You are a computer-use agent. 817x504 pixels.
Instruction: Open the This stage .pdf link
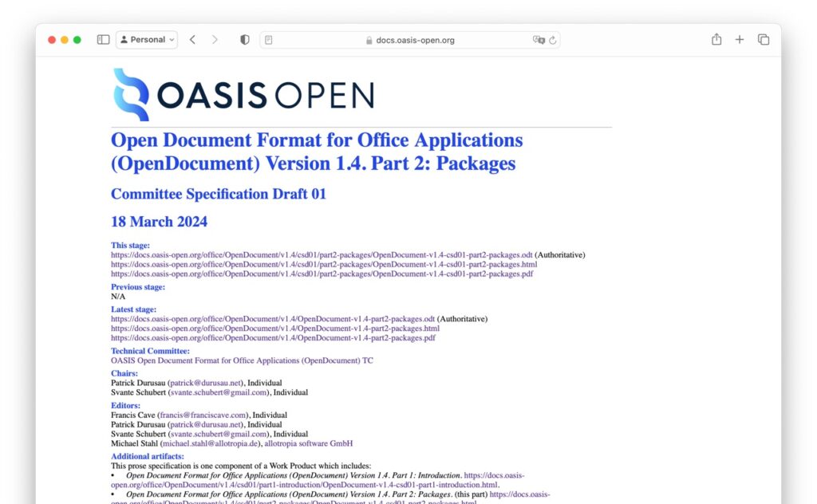pyautogui.click(x=322, y=274)
